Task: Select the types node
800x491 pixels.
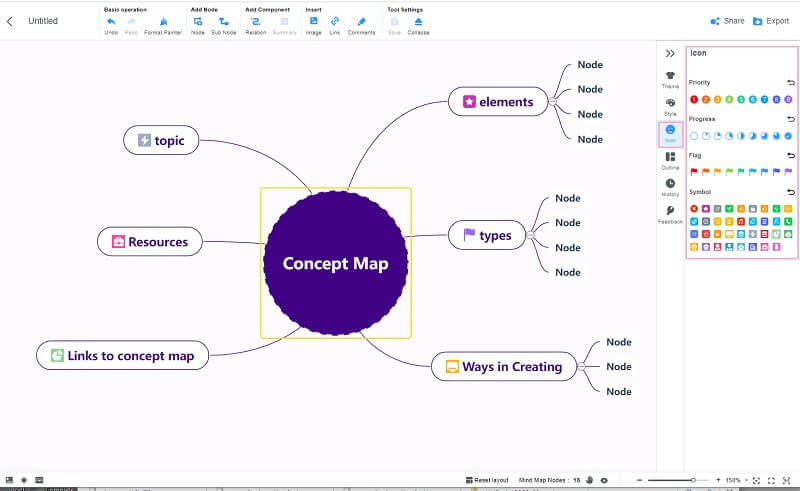Action: [x=487, y=235]
